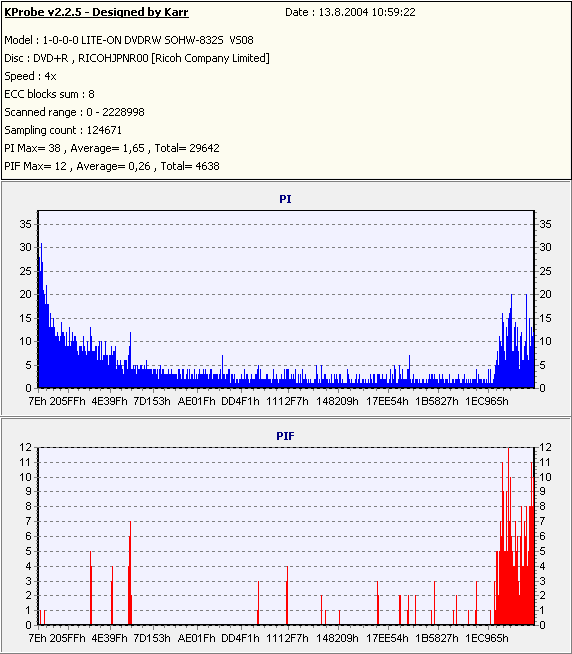Click the tallest red PIF spike reaching 12

(x=509, y=536)
